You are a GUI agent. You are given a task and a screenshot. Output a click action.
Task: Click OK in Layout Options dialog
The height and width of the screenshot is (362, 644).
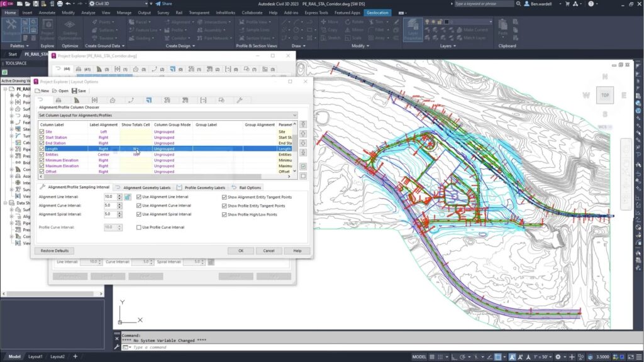coord(241,251)
